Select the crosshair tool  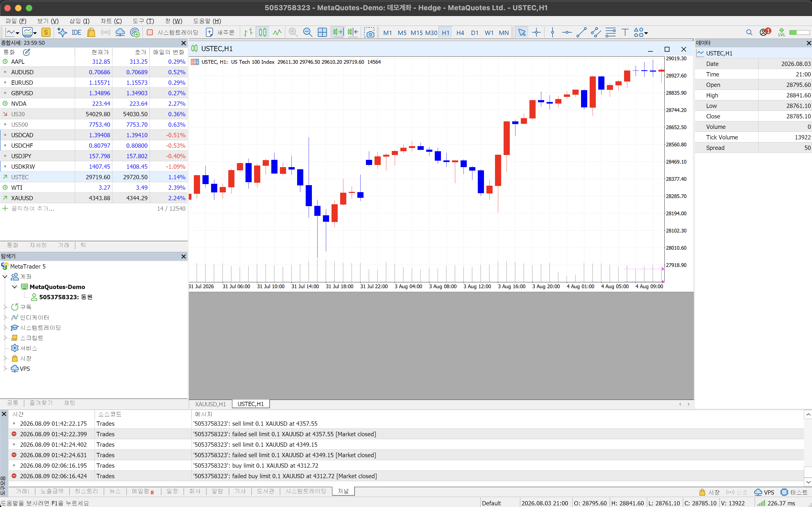[536, 33]
